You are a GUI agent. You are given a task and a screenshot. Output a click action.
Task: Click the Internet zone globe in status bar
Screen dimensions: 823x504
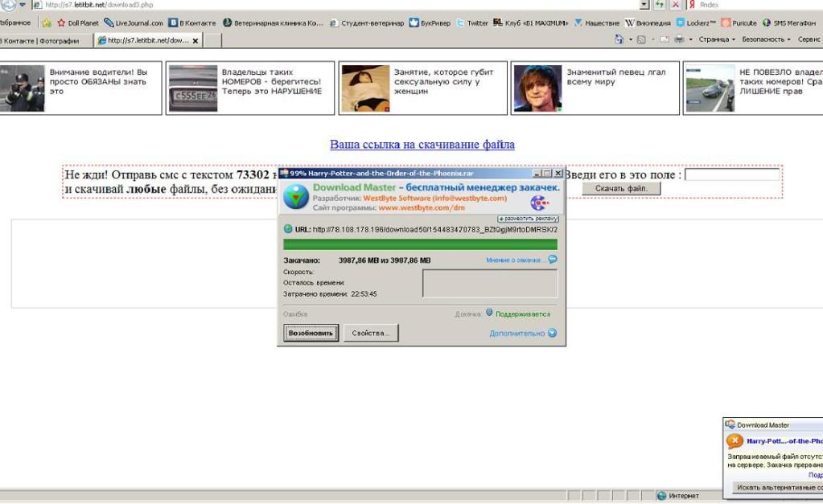point(661,496)
